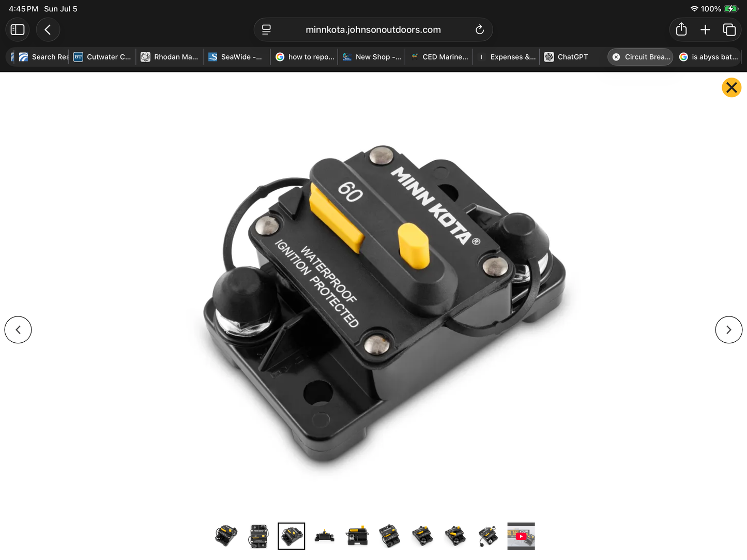The image size is (747, 560).
Task: Click the address bar minnkota.johnsonoutdoors.com
Action: tap(373, 29)
